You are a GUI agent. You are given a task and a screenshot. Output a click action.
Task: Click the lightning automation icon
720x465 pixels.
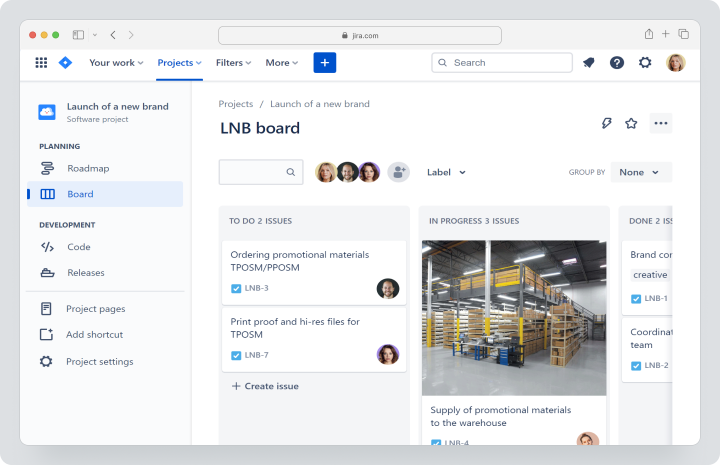tap(607, 123)
